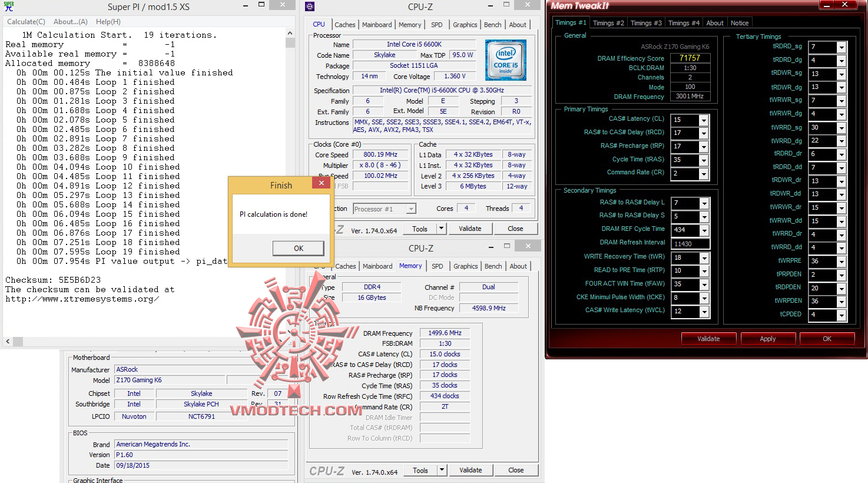Viewport: 868px width, 483px height.
Task: Expand Command Rate (CR) dropdown in Mem TweakIt
Action: (703, 174)
